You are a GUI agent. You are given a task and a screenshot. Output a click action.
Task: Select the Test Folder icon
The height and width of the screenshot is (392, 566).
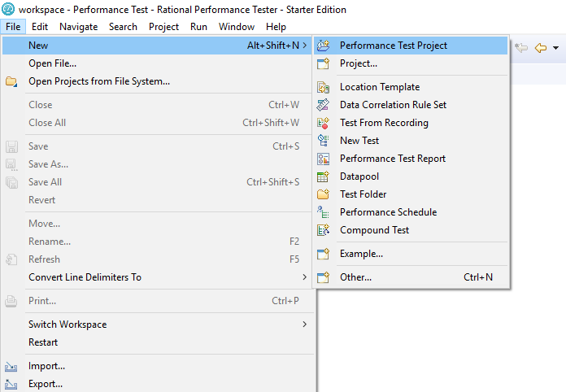click(x=323, y=194)
